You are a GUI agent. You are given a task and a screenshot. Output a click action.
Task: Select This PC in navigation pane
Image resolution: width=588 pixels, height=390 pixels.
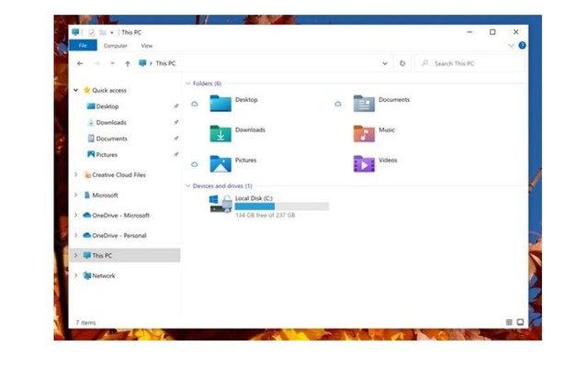[x=125, y=255]
